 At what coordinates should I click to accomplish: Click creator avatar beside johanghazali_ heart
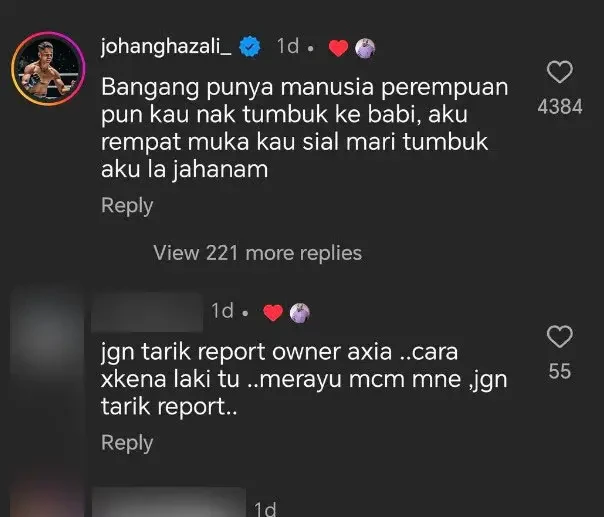pos(365,49)
